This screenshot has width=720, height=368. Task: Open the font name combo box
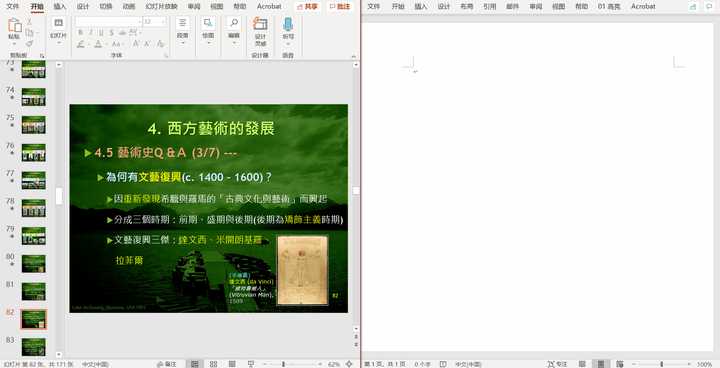[108, 22]
